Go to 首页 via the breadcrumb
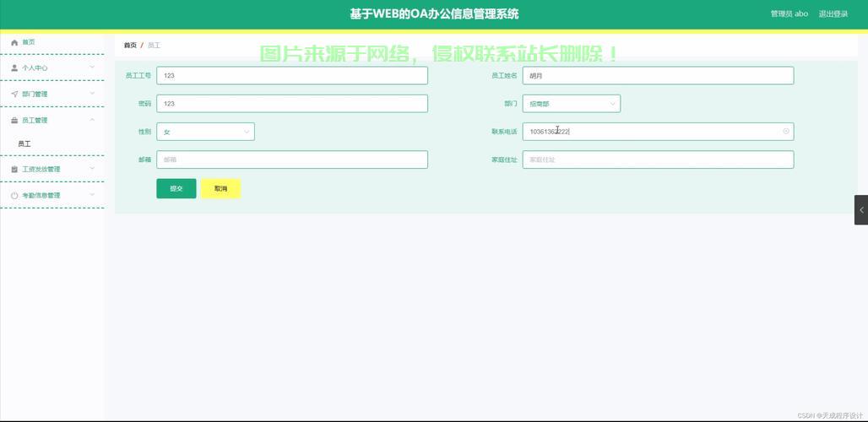Viewport: 868px width, 422px height. (x=130, y=46)
